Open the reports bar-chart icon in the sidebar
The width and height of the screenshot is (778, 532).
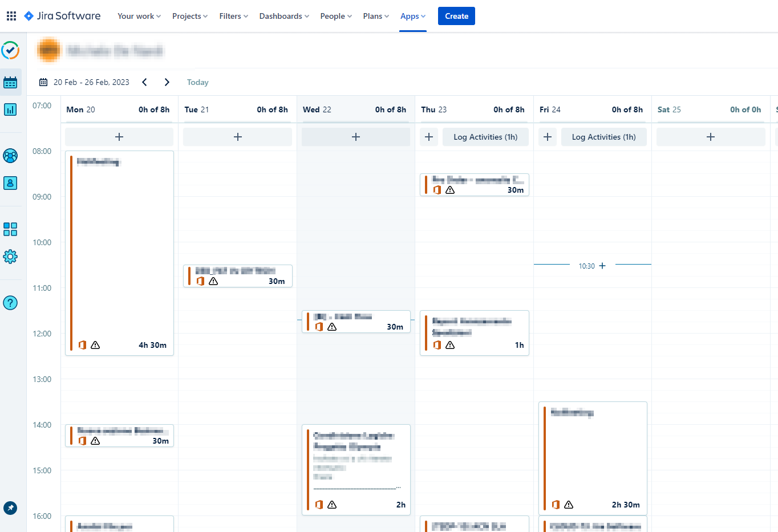[10, 109]
